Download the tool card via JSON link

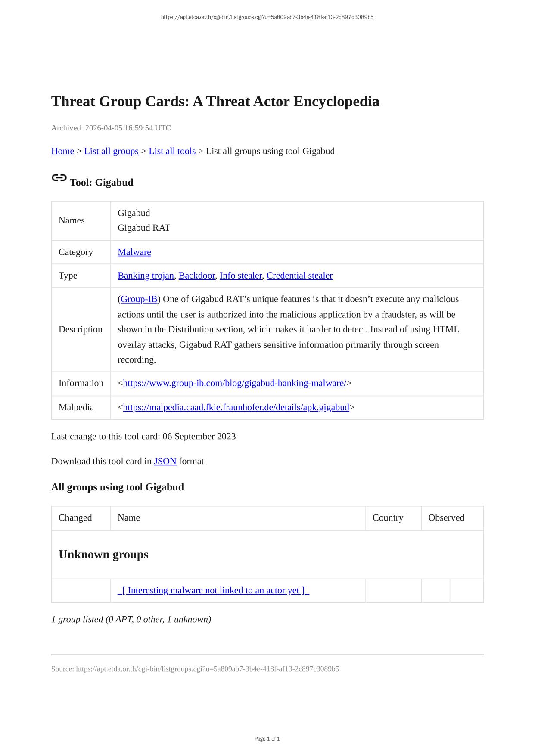(x=165, y=461)
